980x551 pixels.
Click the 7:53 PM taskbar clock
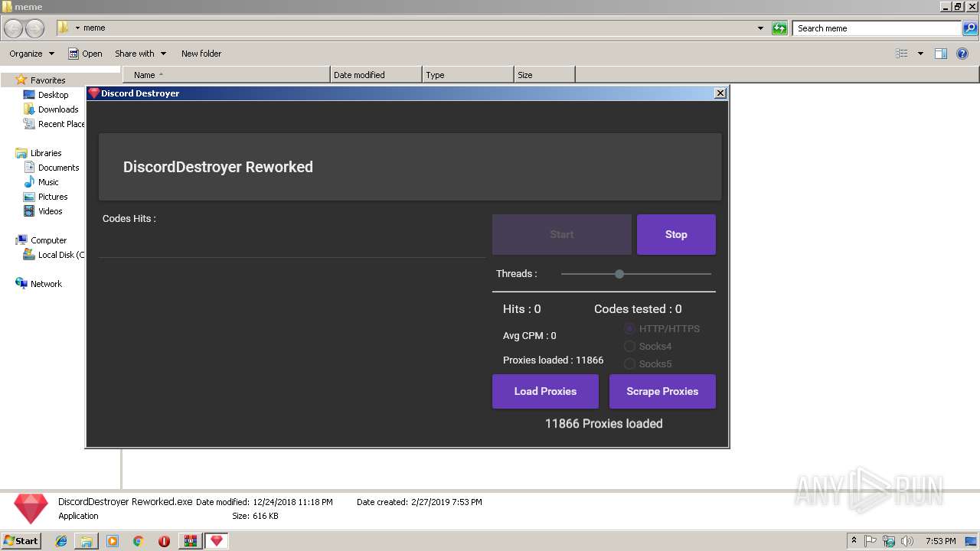(940, 541)
